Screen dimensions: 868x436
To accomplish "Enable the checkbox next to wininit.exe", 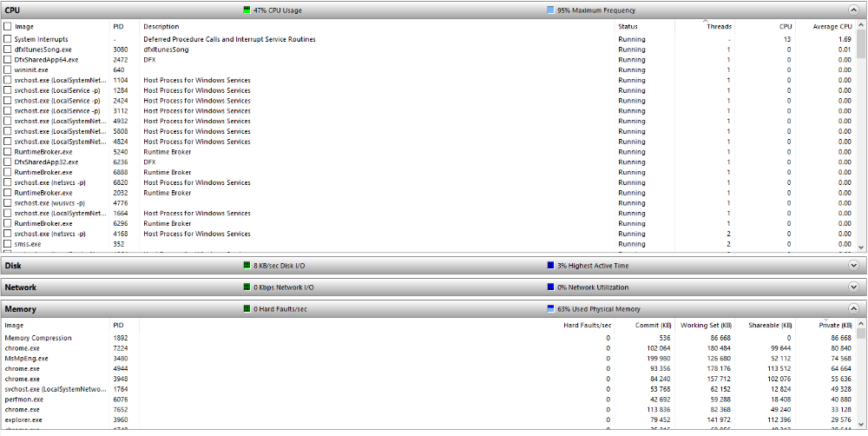I will coord(7,69).
